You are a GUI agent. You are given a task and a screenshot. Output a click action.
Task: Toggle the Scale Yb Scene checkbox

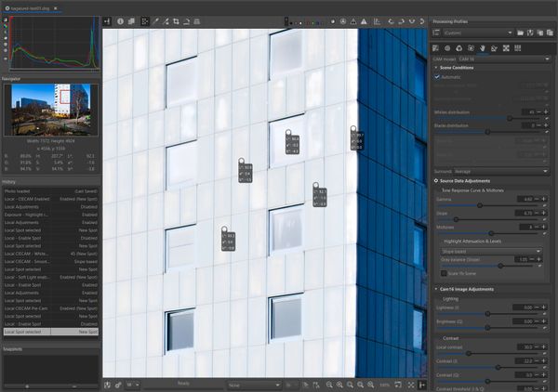coord(444,273)
